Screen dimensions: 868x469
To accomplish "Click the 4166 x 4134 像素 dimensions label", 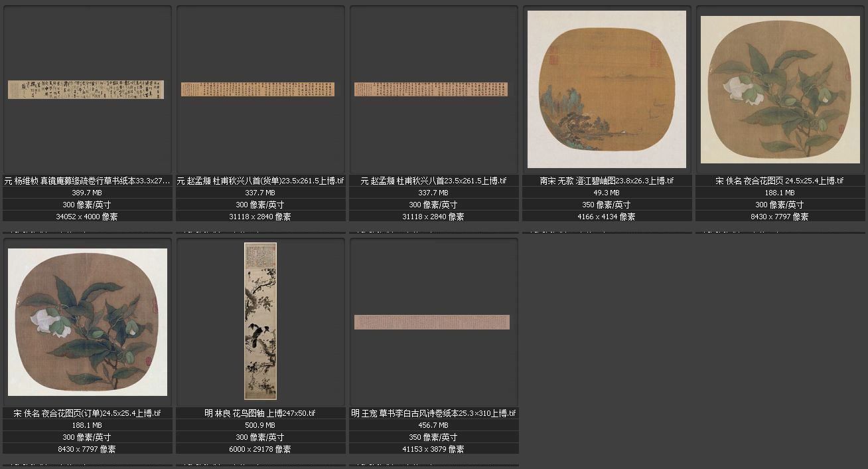I will coord(607,217).
